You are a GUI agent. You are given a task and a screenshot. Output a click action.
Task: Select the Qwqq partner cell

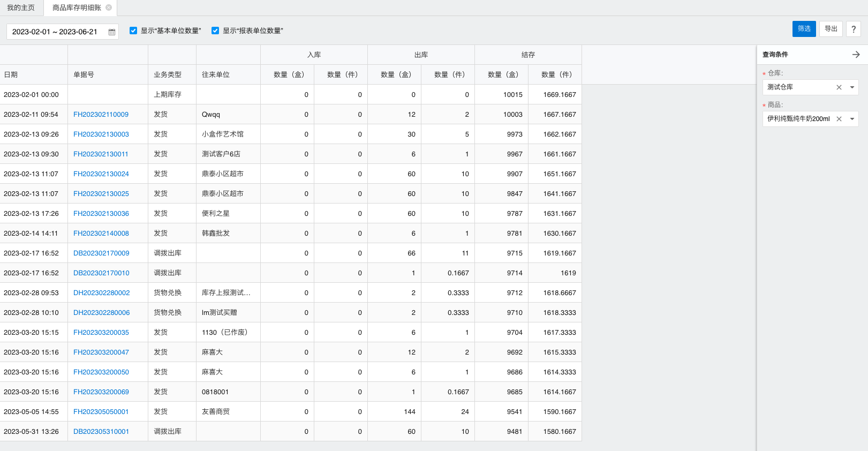tap(229, 115)
